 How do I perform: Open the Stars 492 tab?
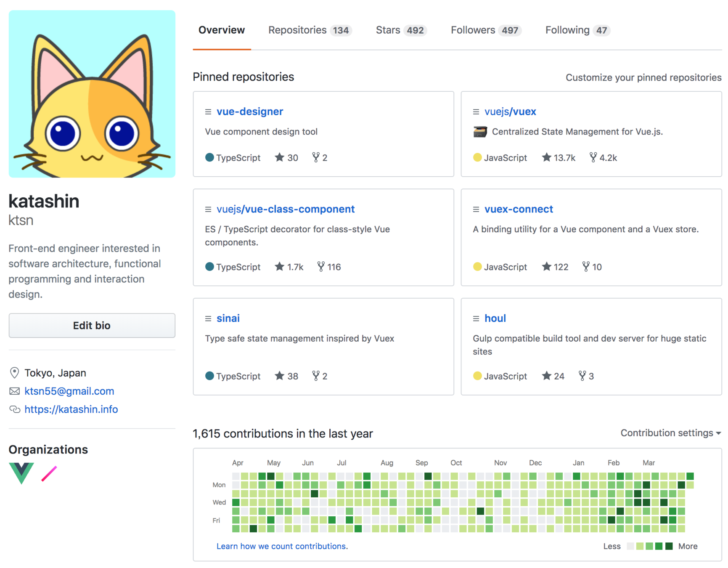coord(401,30)
